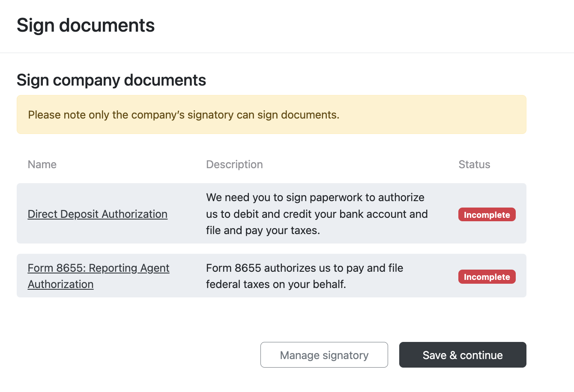Click the Direct Deposit Authorization description text

(x=317, y=214)
